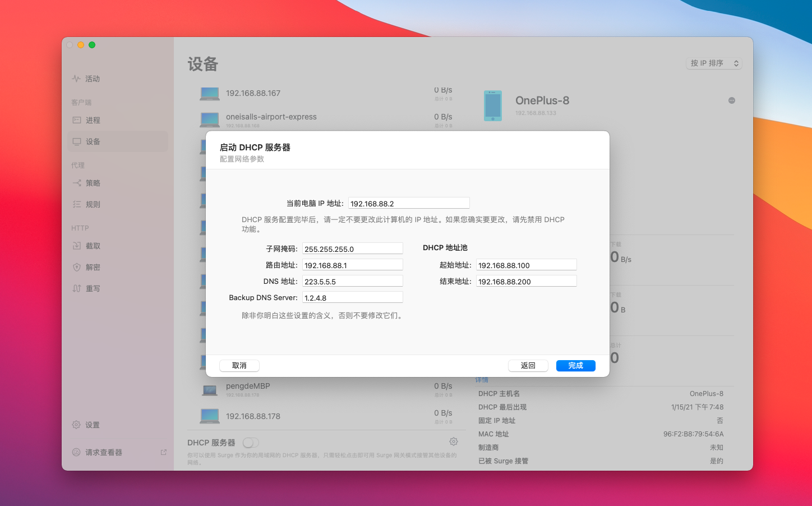
Task: Select device 192.168.88.178 in list
Action: (x=253, y=416)
